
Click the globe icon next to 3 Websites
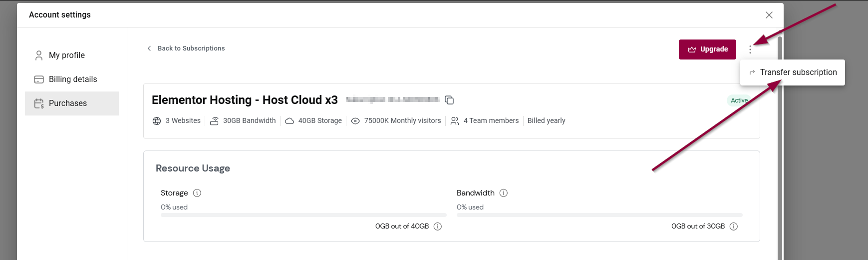point(157,121)
